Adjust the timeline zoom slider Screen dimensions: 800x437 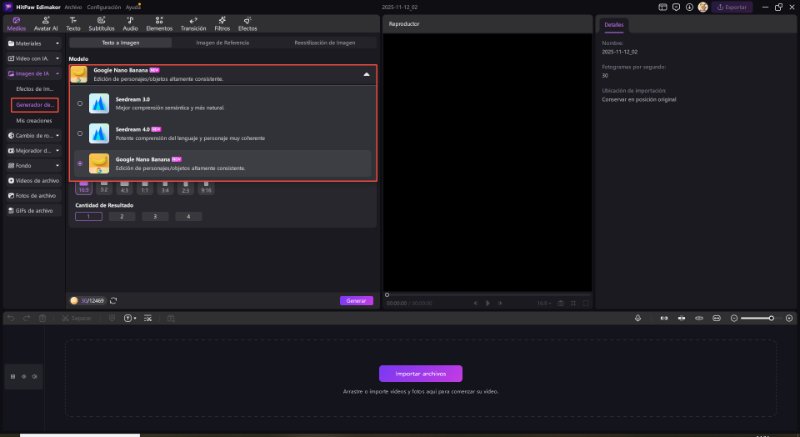[771, 318]
